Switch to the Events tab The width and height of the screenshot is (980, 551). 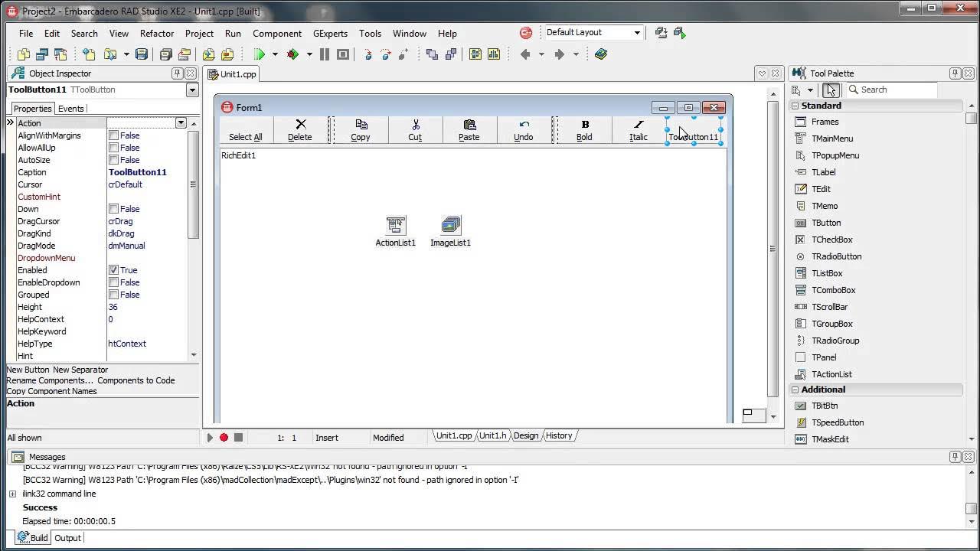[x=71, y=109]
